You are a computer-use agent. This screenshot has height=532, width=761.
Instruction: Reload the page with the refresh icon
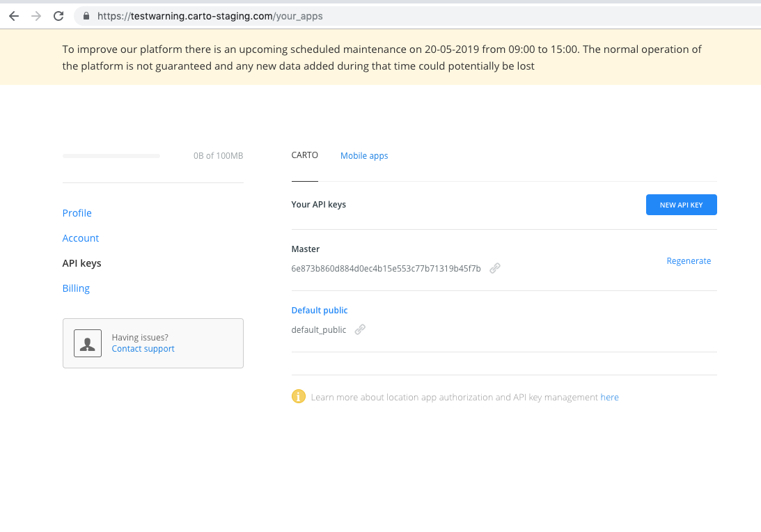click(58, 16)
